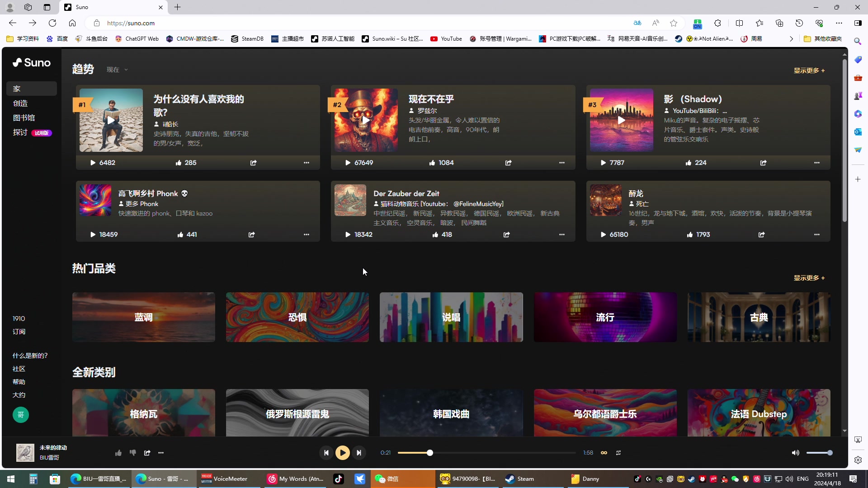868x488 pixels.
Task: Go to 图书馆 in the sidebar
Action: [24, 118]
